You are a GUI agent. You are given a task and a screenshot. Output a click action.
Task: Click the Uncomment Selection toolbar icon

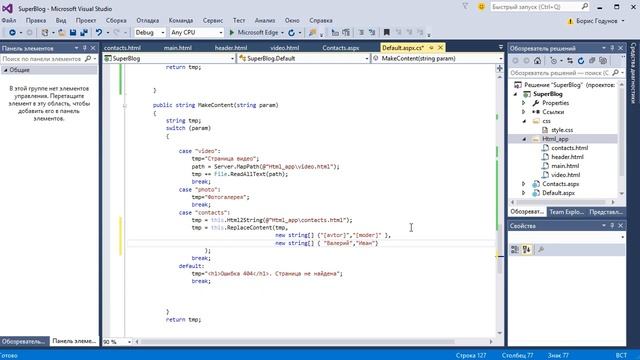(x=372, y=32)
